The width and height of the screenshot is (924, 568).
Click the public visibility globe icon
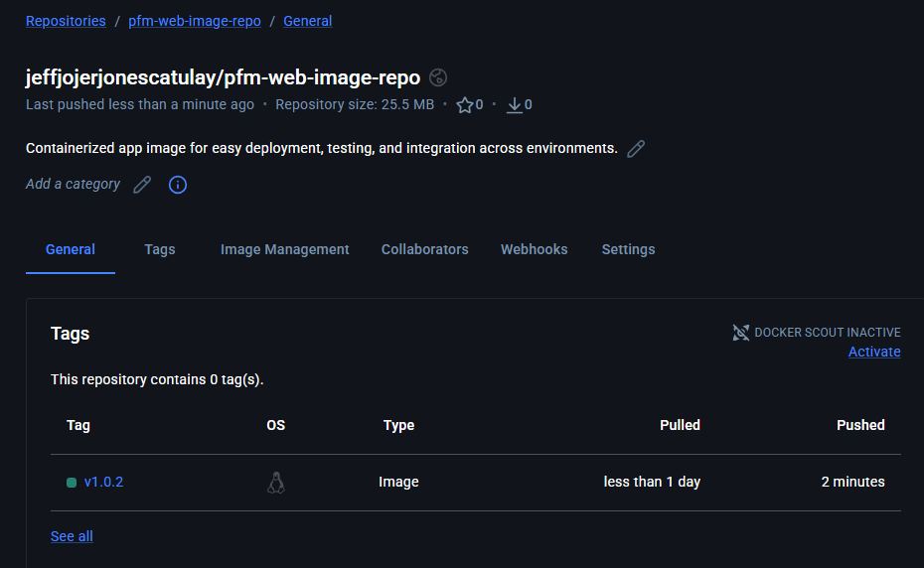pyautogui.click(x=438, y=77)
